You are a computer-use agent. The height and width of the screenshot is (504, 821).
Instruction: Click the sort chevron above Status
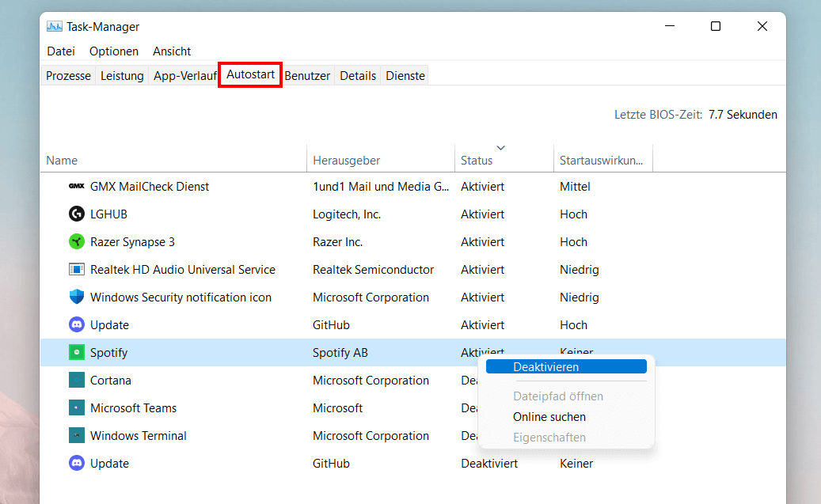point(500,148)
